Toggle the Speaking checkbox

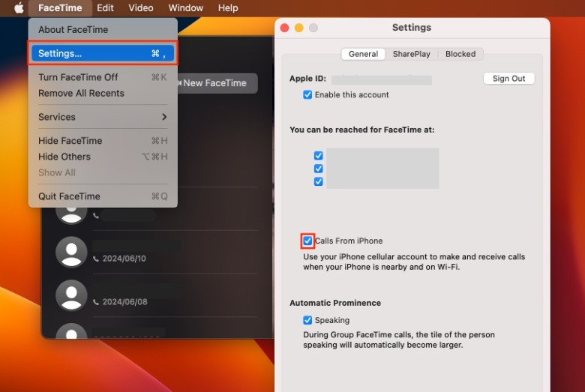(x=307, y=320)
